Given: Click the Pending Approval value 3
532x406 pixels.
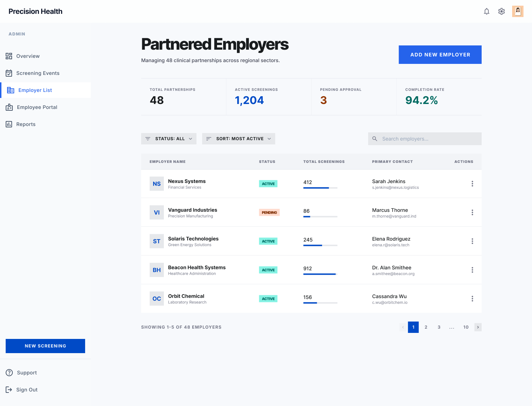Looking at the screenshot, I should pos(323,100).
